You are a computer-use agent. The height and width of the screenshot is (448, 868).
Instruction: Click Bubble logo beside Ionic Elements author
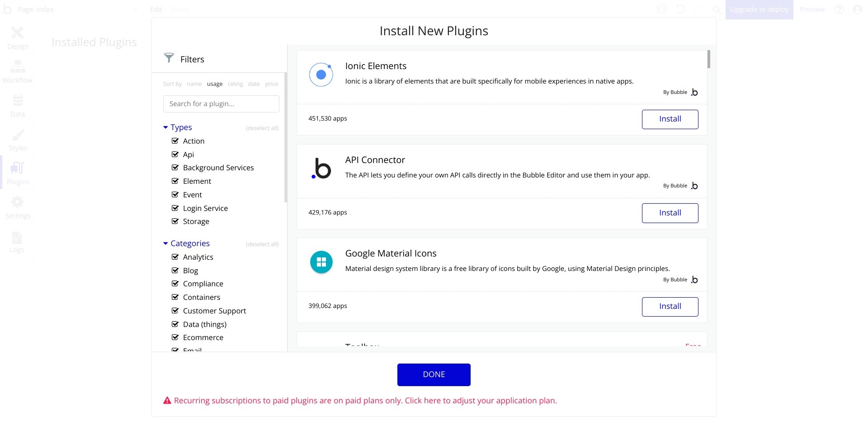(694, 92)
